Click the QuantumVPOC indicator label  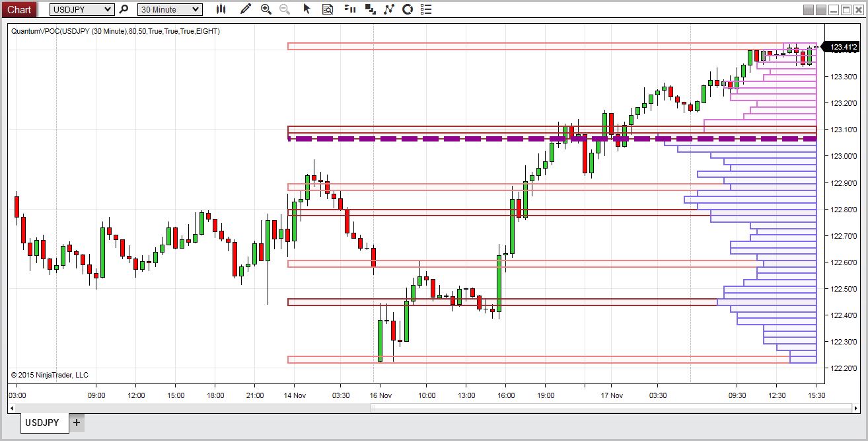(x=116, y=31)
